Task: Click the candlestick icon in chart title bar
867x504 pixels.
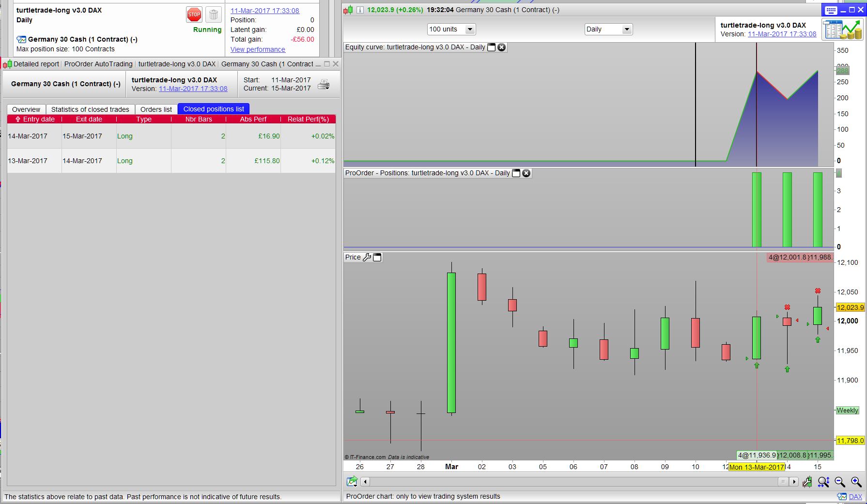Action: (348, 10)
